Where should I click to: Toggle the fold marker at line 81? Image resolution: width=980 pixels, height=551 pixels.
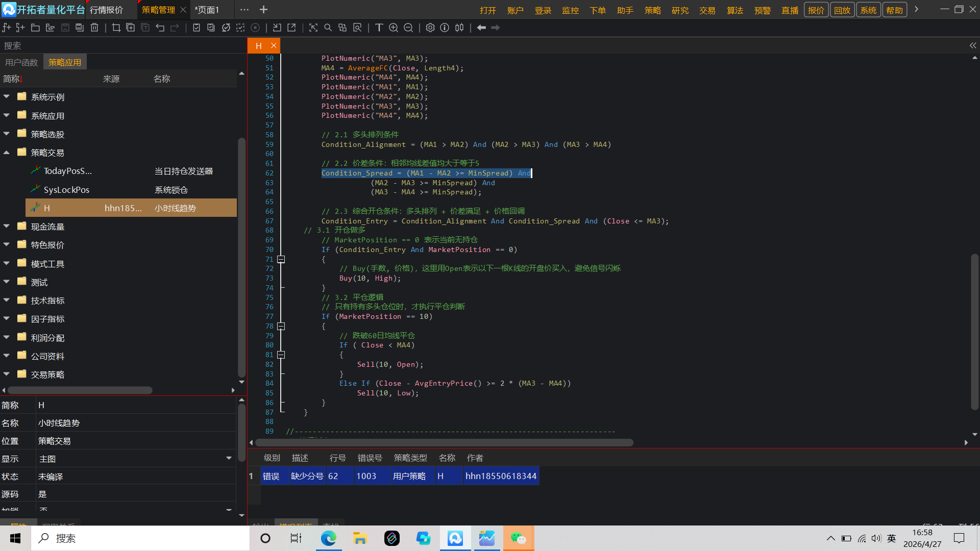[281, 355]
